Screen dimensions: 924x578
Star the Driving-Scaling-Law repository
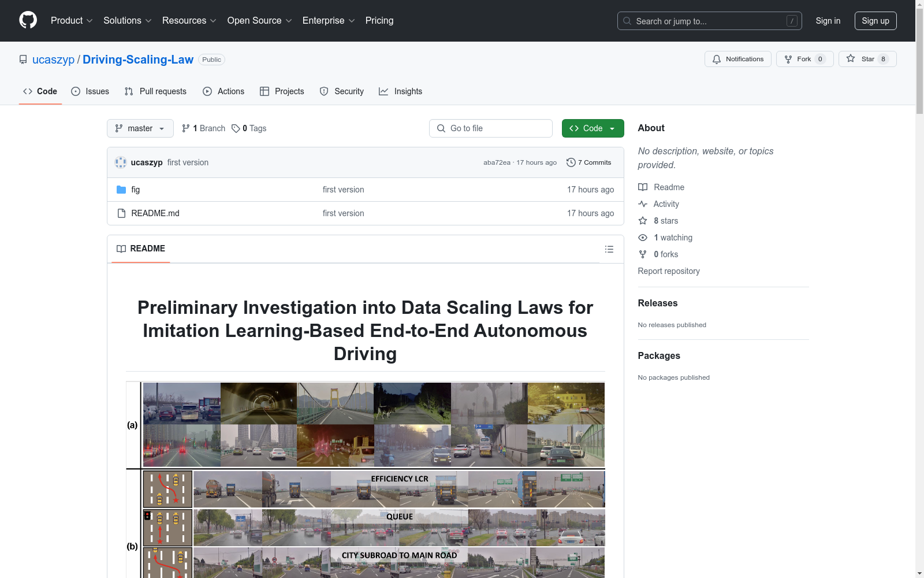[867, 58]
